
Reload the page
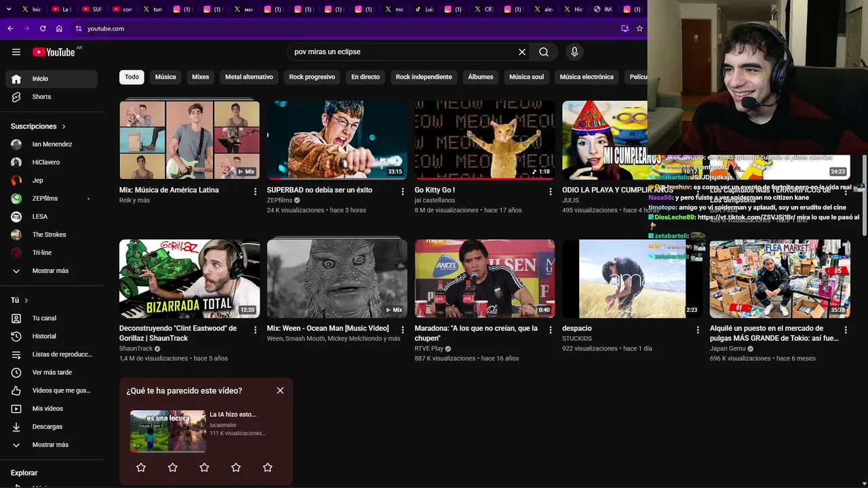tap(43, 28)
